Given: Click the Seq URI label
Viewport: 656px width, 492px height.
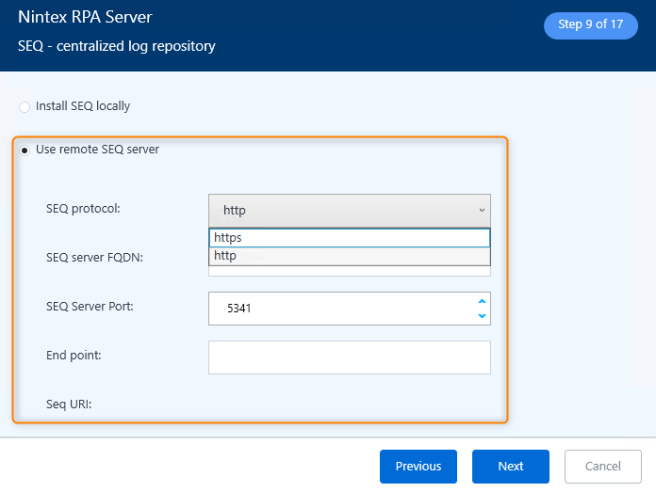Looking at the screenshot, I should (69, 405).
